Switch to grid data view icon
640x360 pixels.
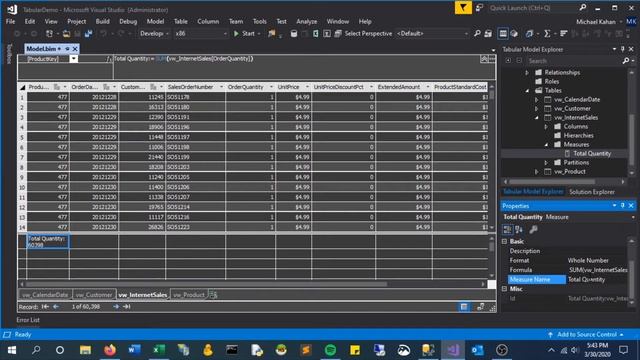coord(464,307)
